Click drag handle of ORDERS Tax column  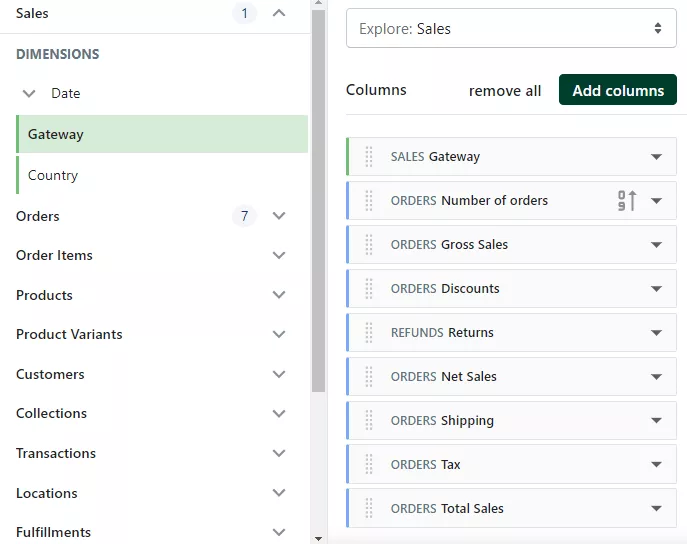pyautogui.click(x=369, y=465)
